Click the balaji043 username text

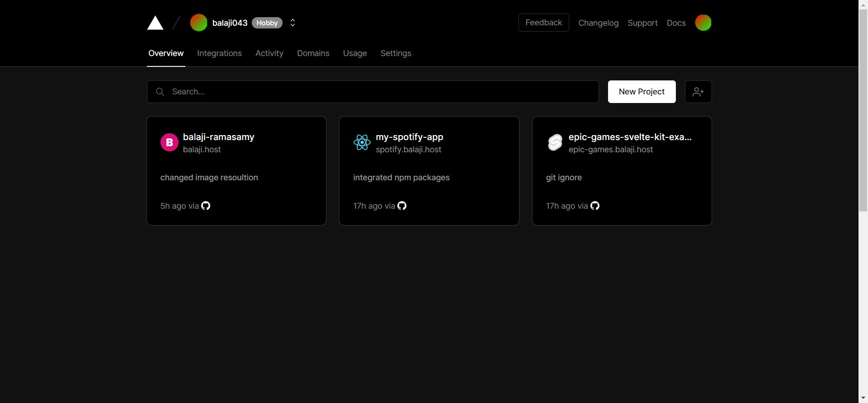click(230, 23)
